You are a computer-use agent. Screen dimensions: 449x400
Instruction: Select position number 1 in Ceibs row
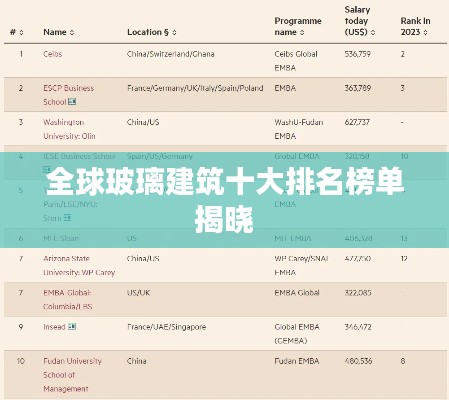coord(21,54)
